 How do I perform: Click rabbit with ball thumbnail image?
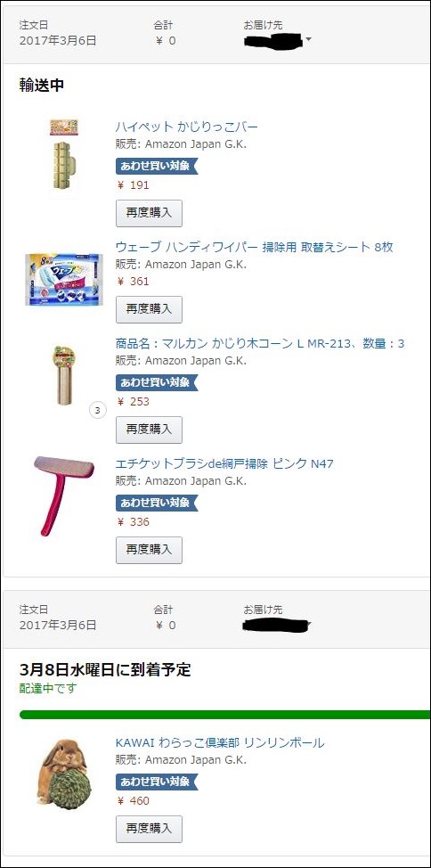[64, 773]
